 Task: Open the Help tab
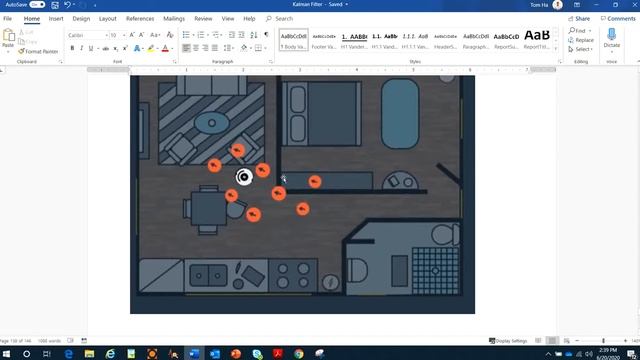click(x=249, y=18)
